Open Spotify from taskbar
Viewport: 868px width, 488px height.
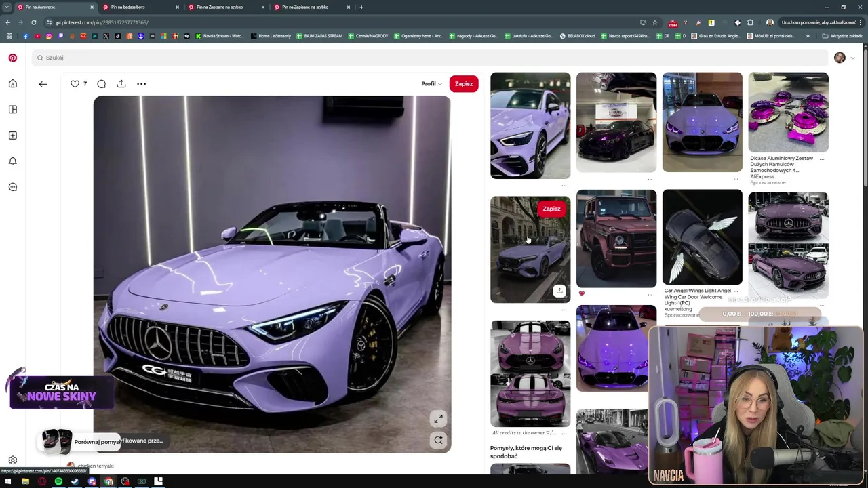pyautogui.click(x=58, y=482)
